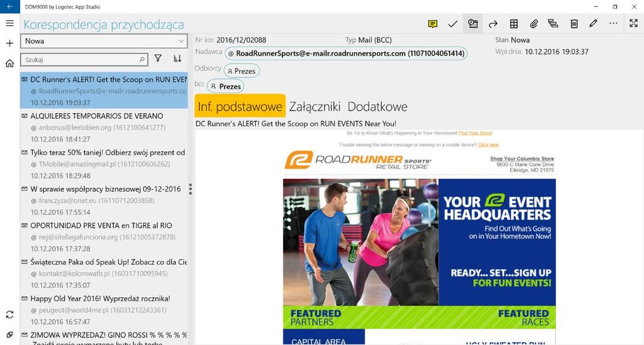
Task: Follow the Find Your Store link
Action: [x=475, y=133]
